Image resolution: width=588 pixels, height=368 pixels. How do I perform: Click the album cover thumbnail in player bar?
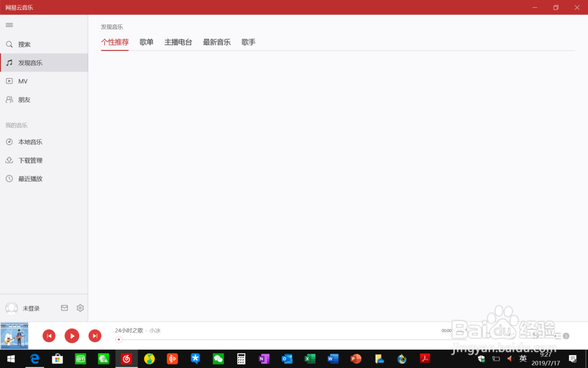tap(14, 336)
